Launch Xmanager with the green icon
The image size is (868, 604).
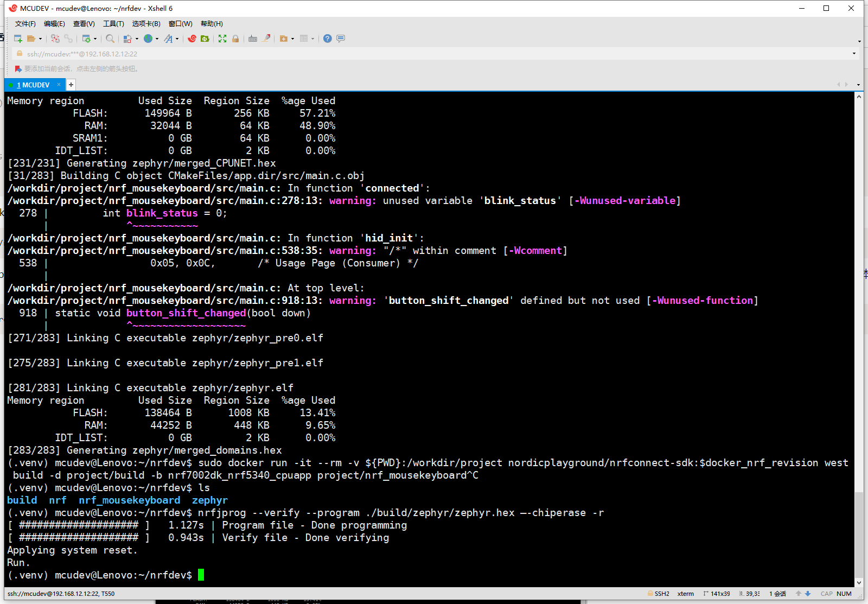pos(205,39)
